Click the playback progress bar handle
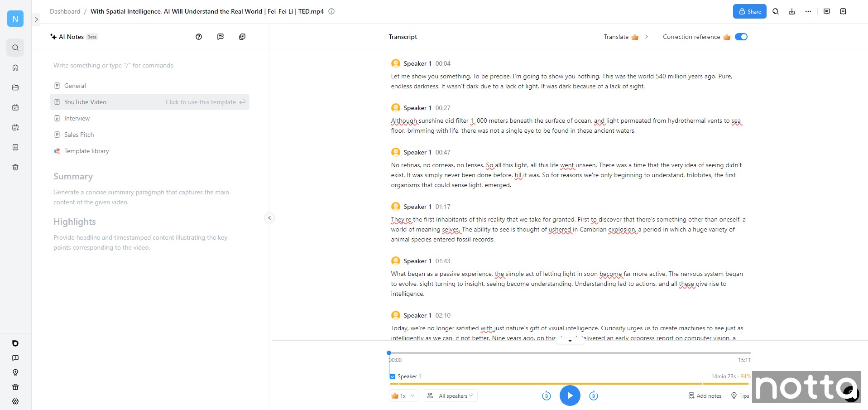The height and width of the screenshot is (410, 868). point(389,352)
